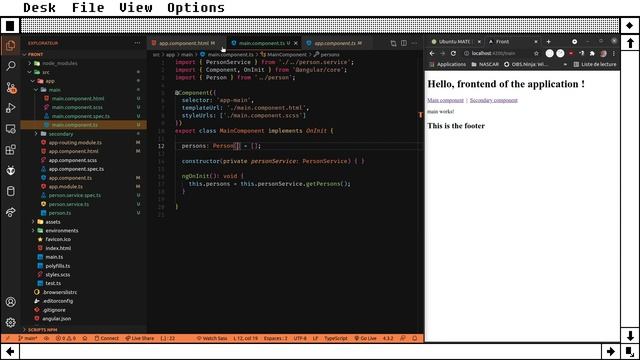Open the File menu
This screenshot has height=360, width=640.
(88, 7)
